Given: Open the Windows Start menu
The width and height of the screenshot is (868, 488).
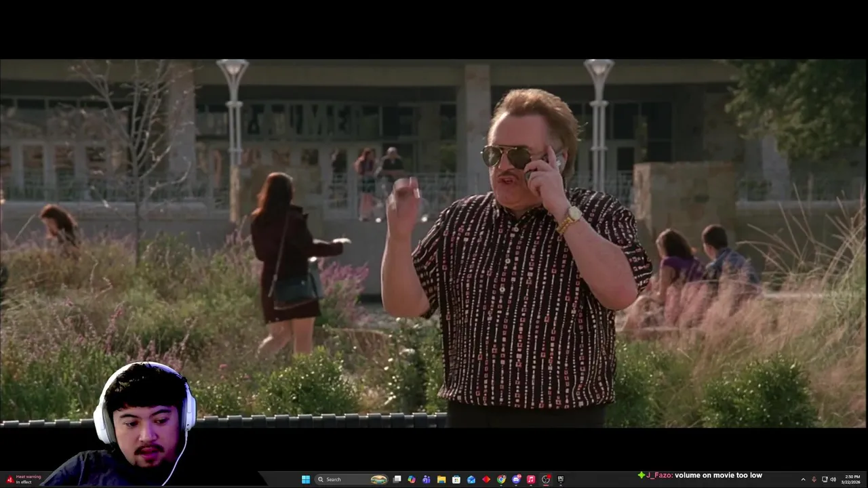Looking at the screenshot, I should [x=306, y=479].
